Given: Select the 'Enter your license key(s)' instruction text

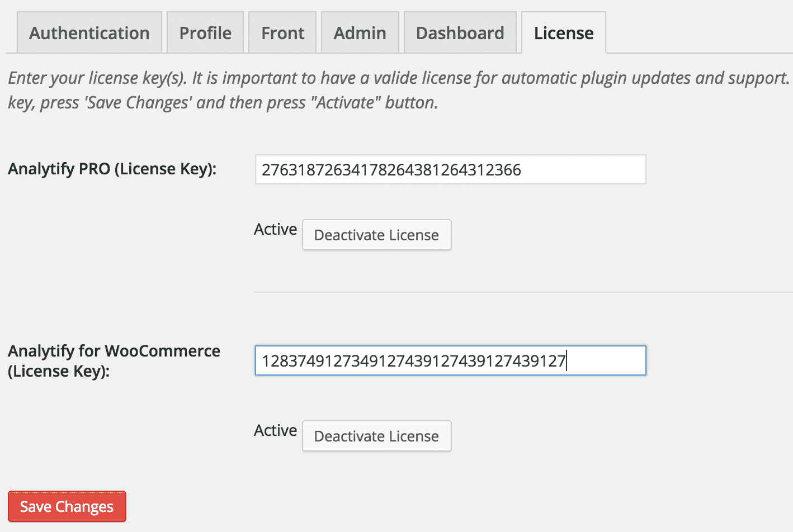Looking at the screenshot, I should click(x=399, y=90).
